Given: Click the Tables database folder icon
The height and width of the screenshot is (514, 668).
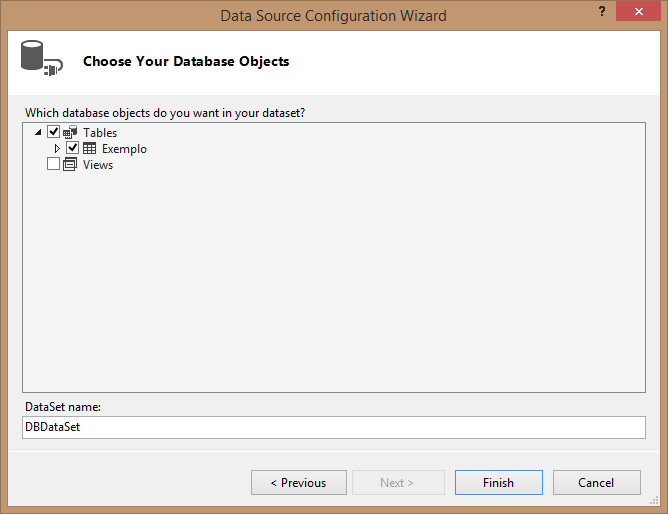Looking at the screenshot, I should 70,132.
